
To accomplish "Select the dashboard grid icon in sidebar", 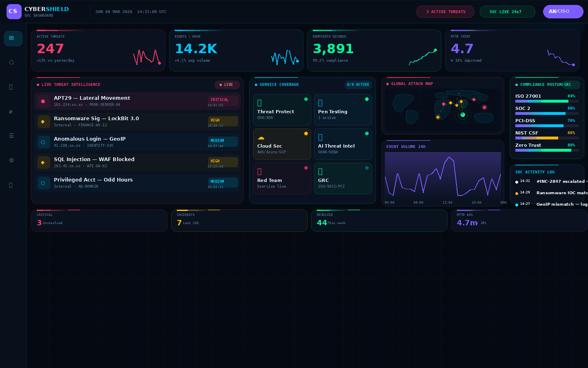I will click(x=13, y=38).
